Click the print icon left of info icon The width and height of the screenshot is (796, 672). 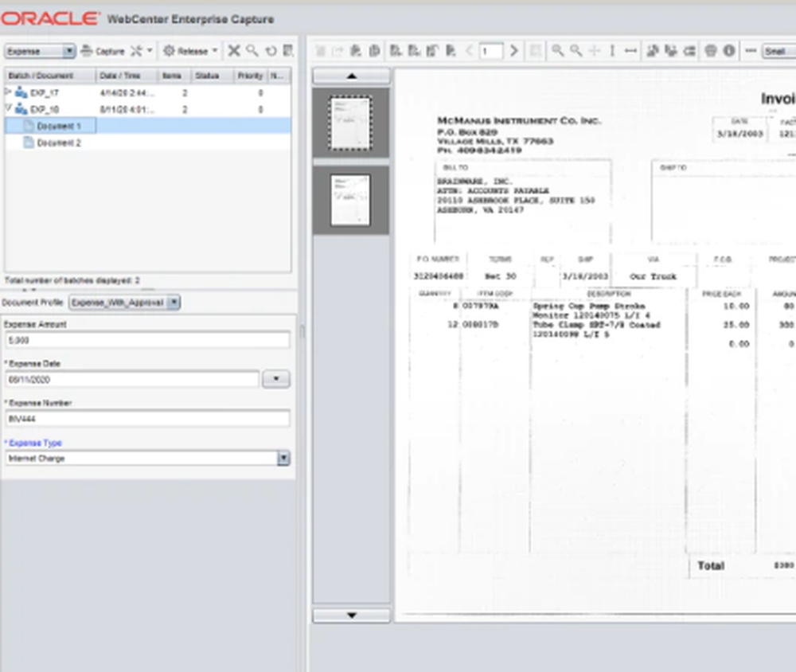[x=711, y=51]
